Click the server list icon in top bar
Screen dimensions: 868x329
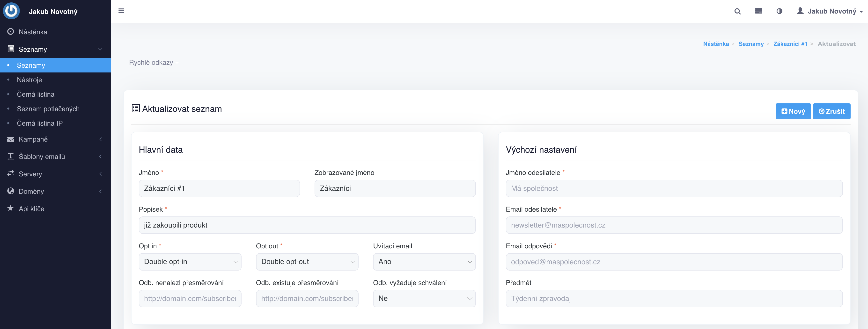pos(758,11)
